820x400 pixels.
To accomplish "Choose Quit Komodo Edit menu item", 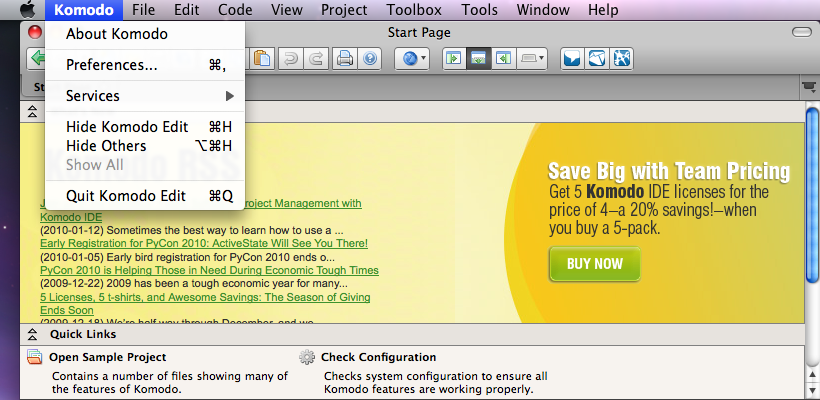I will (x=126, y=195).
